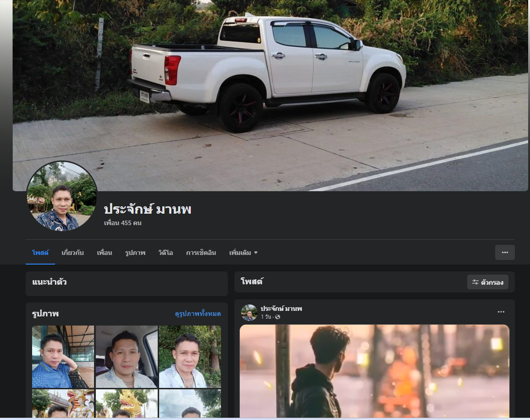Click the post timestamp 1 วัน

coord(266,317)
